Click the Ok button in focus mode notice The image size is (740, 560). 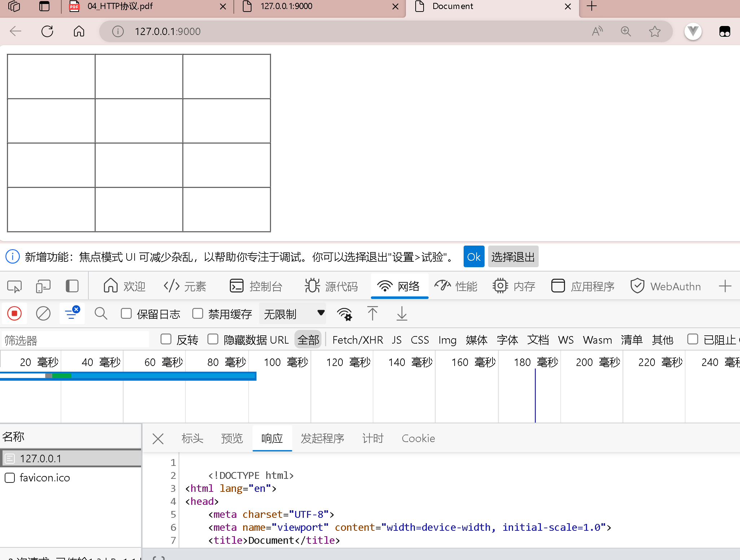pos(474,257)
